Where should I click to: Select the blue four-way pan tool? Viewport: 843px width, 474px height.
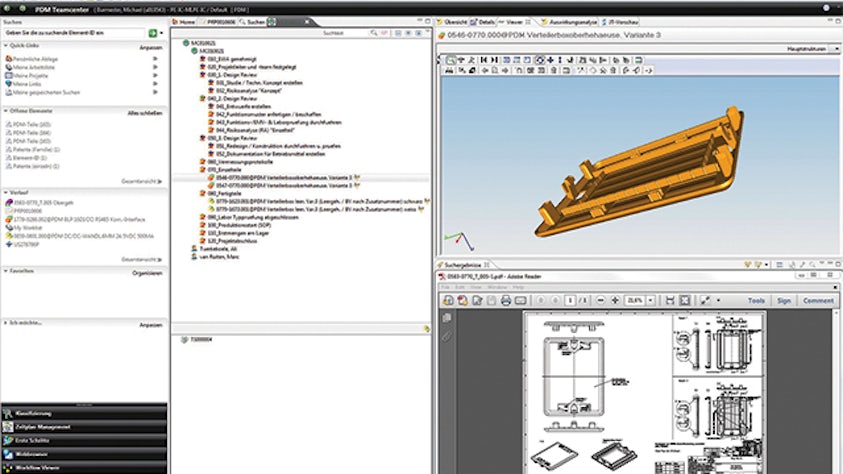pyautogui.click(x=550, y=60)
